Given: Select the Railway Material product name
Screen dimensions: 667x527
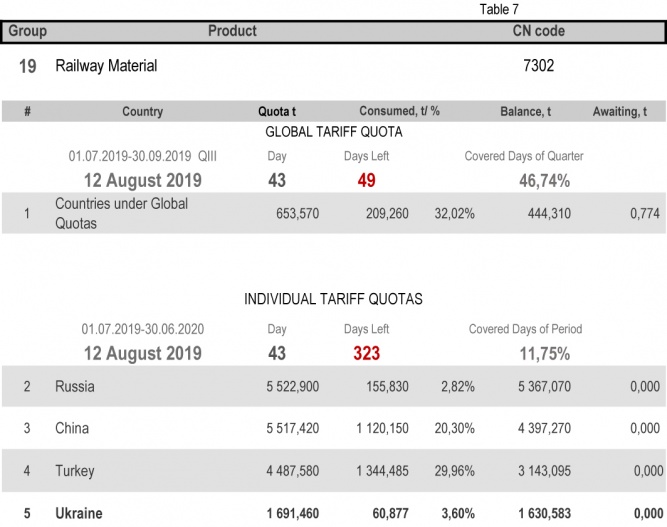Looking at the screenshot, I should pyautogui.click(x=106, y=66).
